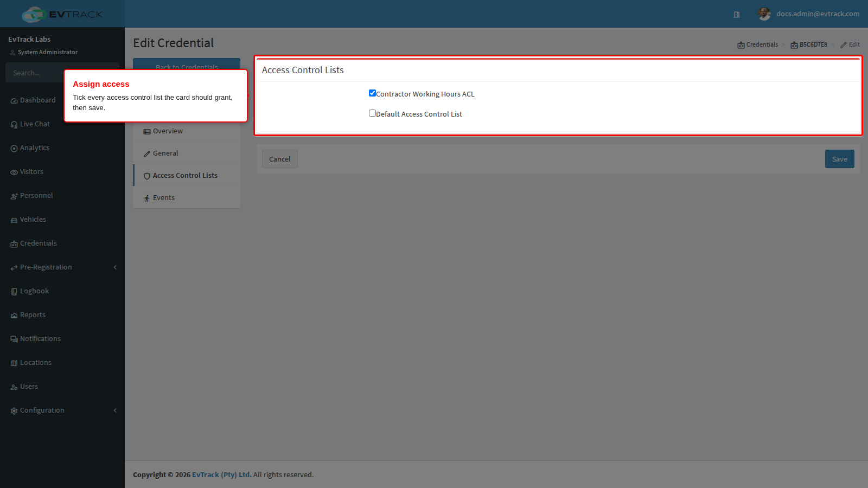Click the Locations map icon
868x488 pixels.
[14, 363]
